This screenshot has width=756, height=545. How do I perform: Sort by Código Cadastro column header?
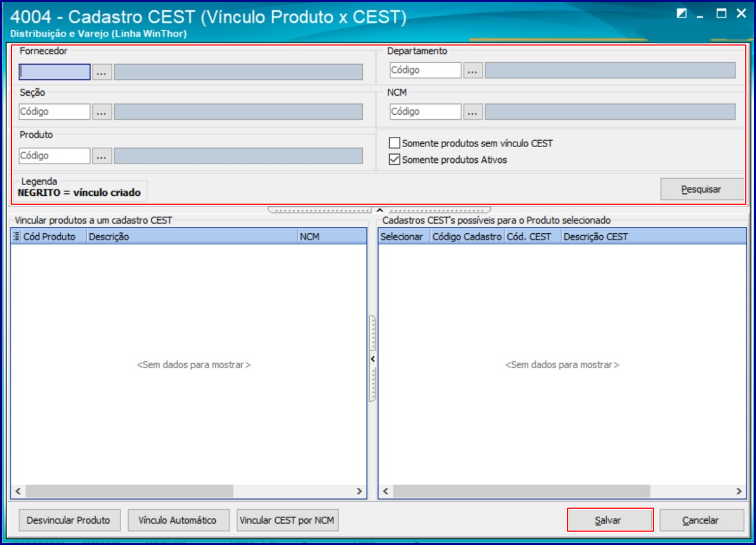point(467,237)
